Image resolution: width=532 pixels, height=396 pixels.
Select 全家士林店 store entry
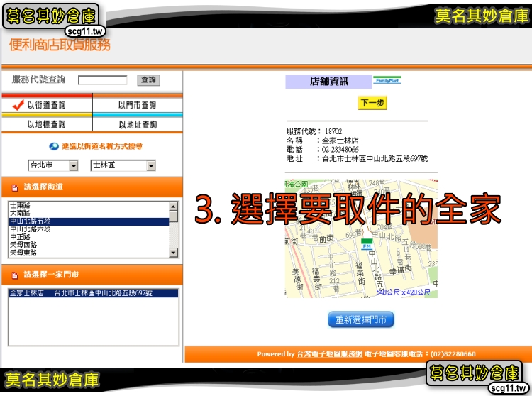[94, 293]
